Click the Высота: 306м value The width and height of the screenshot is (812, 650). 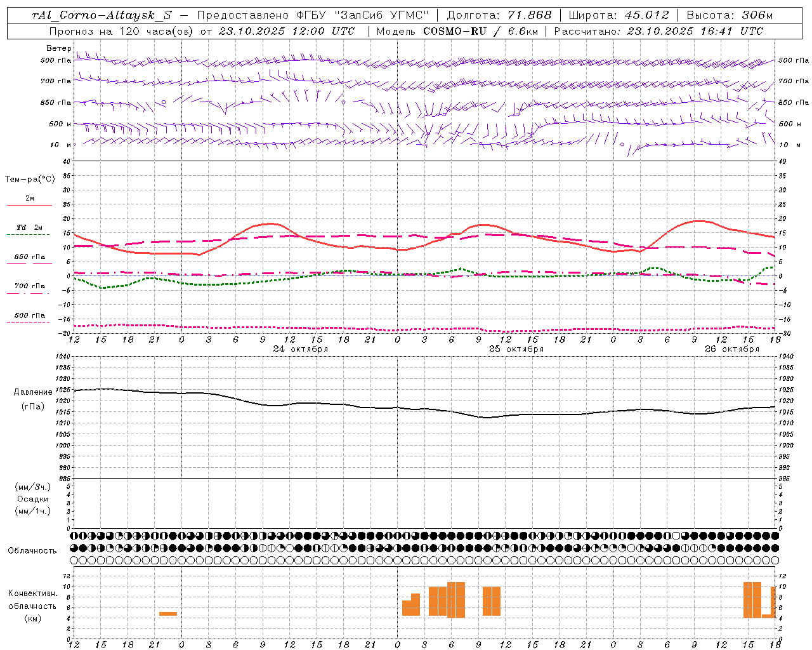coord(730,15)
